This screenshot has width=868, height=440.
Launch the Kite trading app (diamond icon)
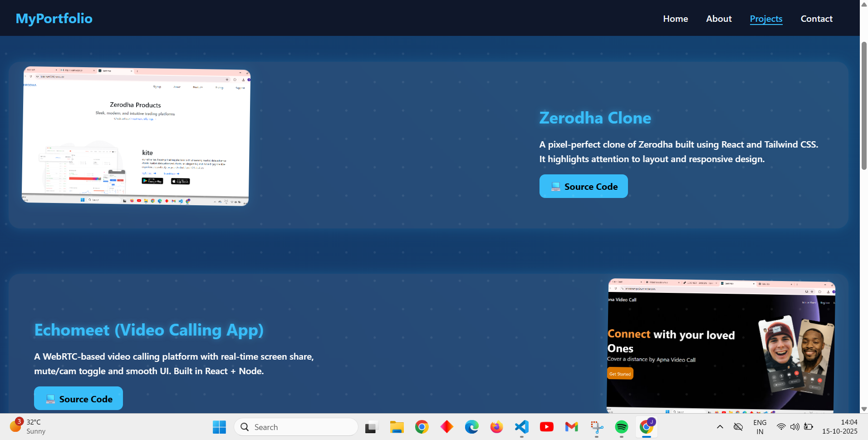point(447,427)
